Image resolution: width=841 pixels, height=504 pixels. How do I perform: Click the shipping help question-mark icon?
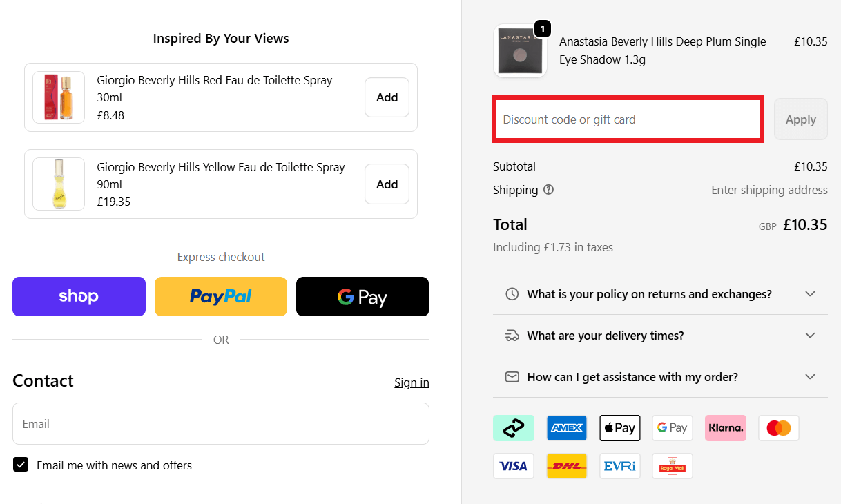pyautogui.click(x=548, y=190)
